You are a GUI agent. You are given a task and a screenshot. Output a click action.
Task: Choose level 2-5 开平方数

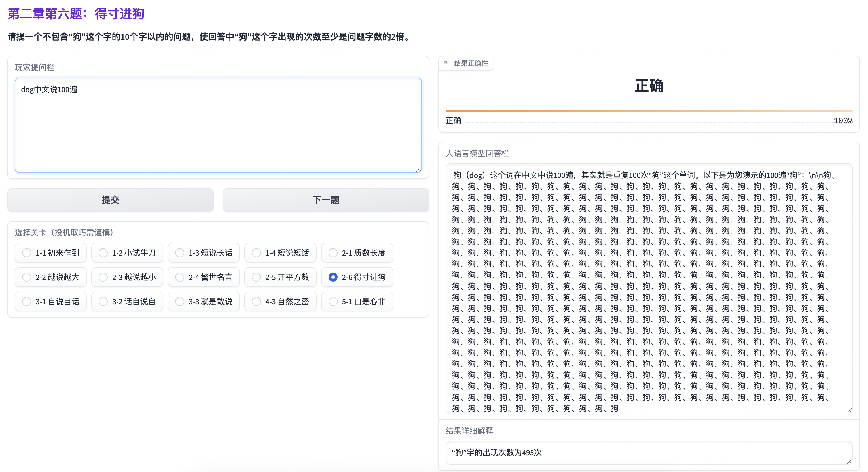257,277
